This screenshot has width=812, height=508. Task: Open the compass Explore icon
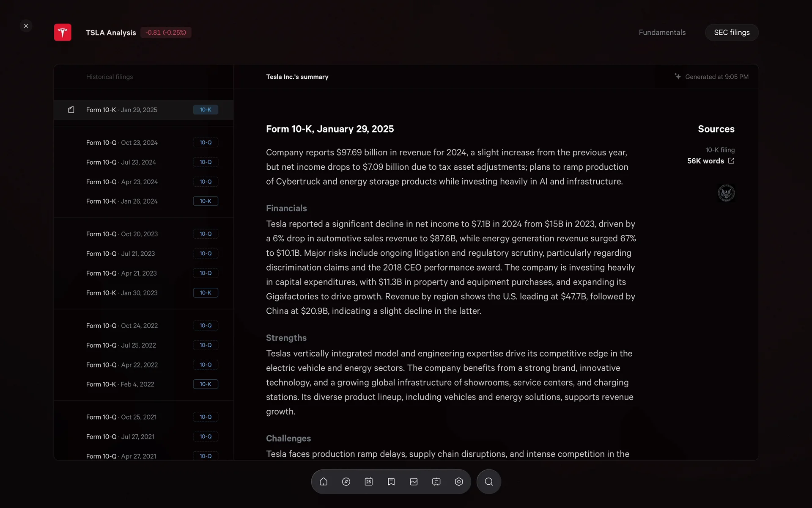click(x=346, y=482)
